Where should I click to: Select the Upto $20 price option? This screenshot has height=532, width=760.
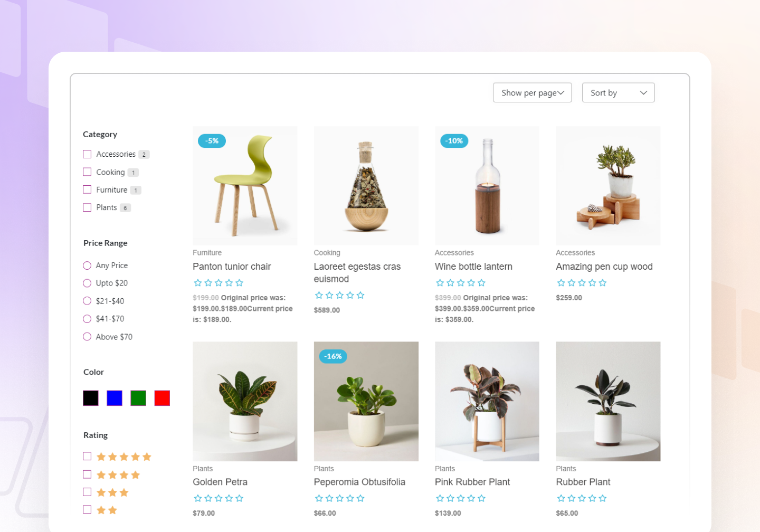[87, 283]
